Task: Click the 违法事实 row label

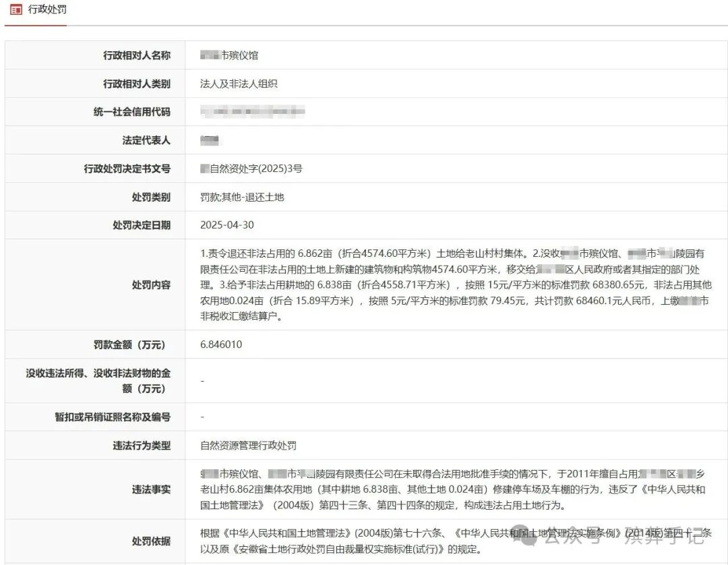Action: click(151, 489)
